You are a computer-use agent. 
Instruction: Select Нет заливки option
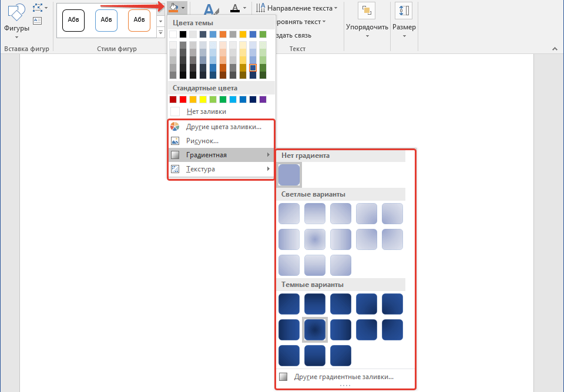206,111
